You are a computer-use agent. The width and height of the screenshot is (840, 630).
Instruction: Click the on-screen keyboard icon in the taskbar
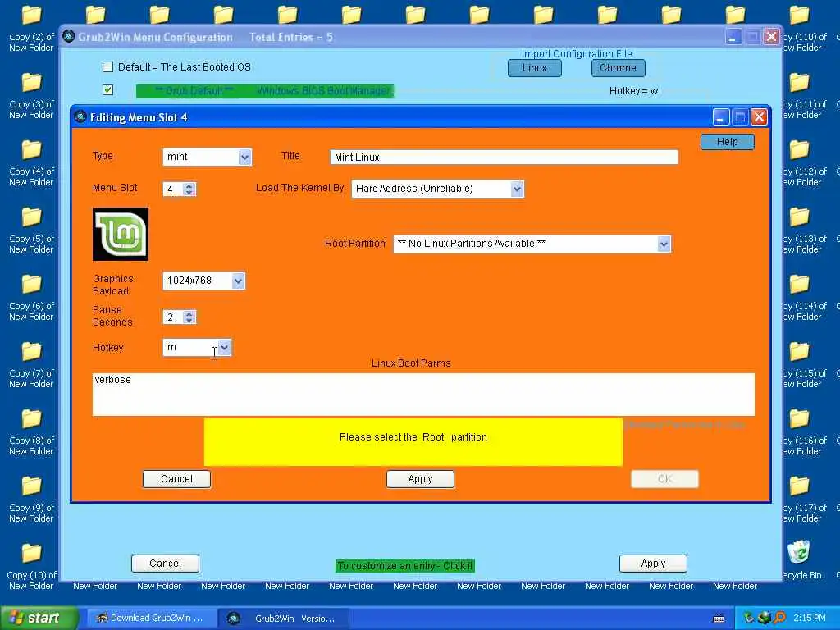(x=719, y=619)
